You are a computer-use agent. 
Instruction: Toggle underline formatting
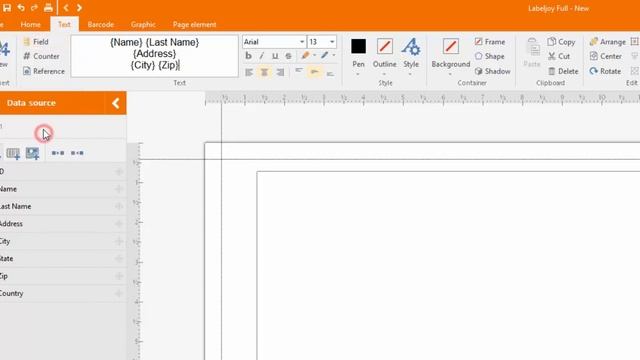point(275,56)
